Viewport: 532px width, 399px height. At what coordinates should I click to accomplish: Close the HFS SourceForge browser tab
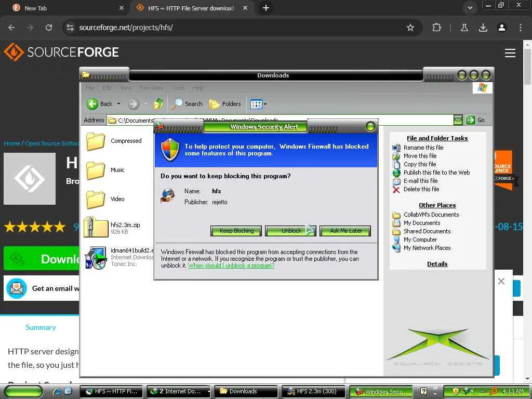tap(245, 8)
